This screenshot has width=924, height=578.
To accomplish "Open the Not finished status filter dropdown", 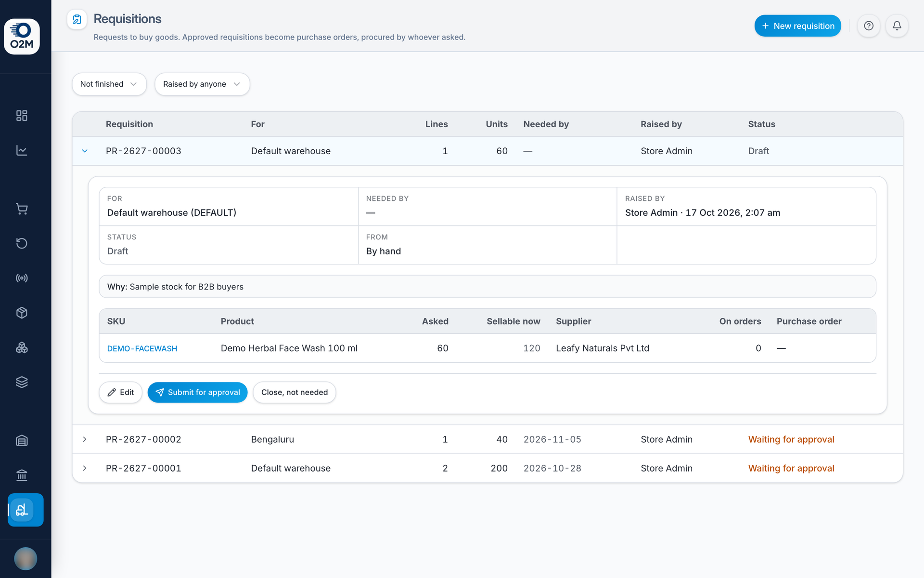I will tap(109, 84).
